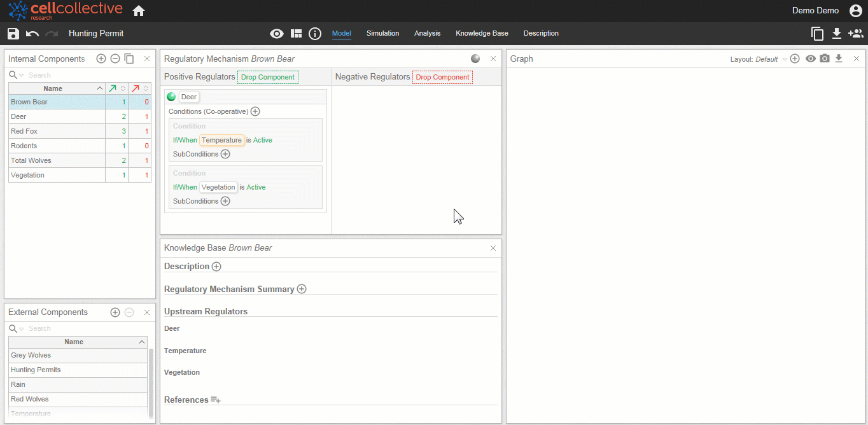Download the model from the top toolbar
868x425 pixels.
(x=837, y=34)
